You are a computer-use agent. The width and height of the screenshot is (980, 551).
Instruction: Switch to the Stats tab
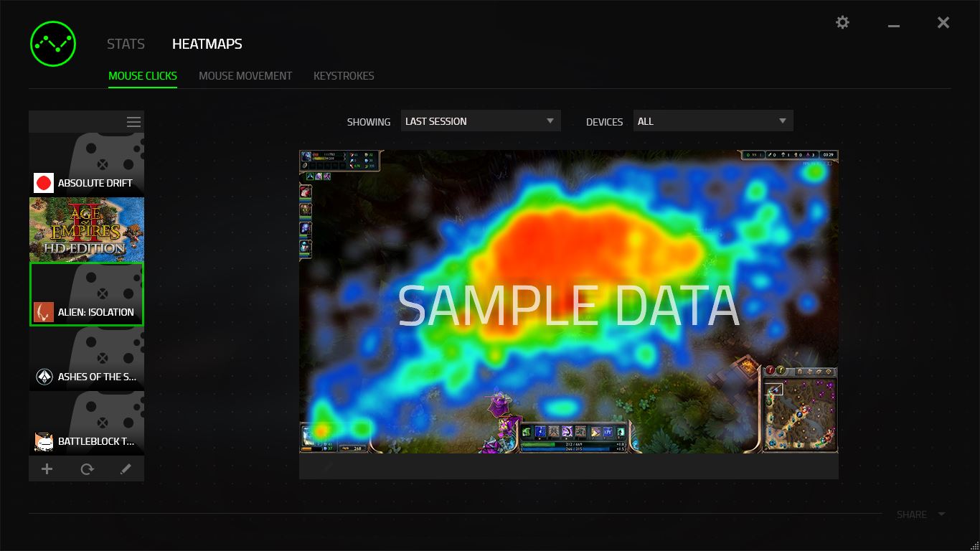[x=126, y=44]
